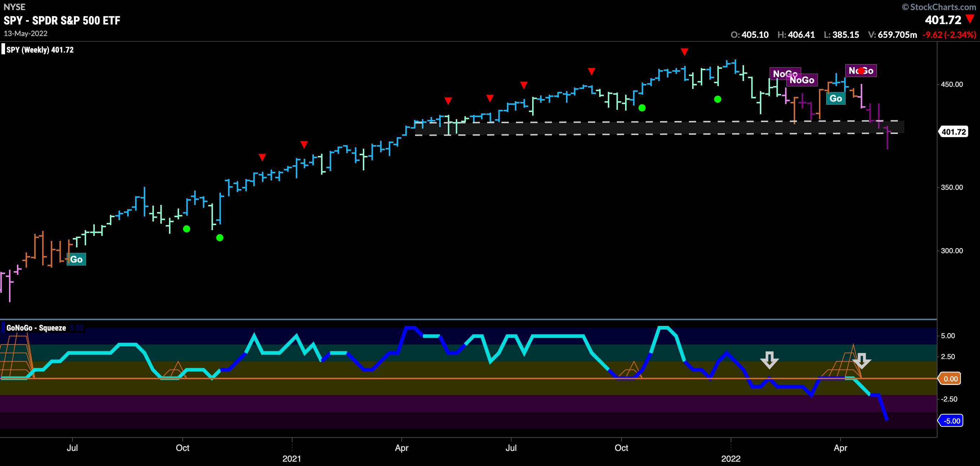The width and height of the screenshot is (980, 466).
Task: Click the -9.62 (-2.34%) change value
Action: pyautogui.click(x=949, y=35)
